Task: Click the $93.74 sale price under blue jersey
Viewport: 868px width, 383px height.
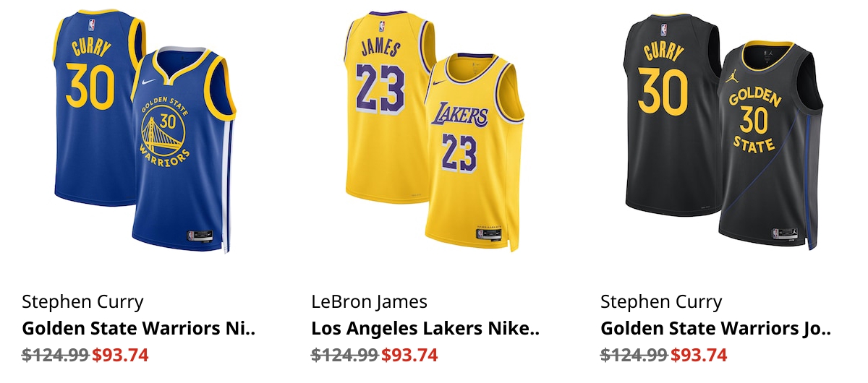Action: tap(120, 356)
